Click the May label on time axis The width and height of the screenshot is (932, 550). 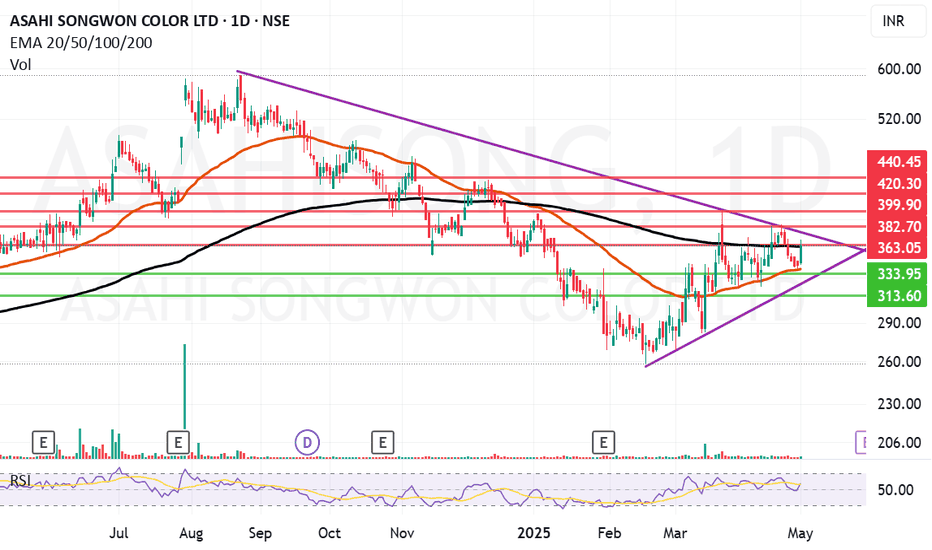pyautogui.click(x=800, y=533)
